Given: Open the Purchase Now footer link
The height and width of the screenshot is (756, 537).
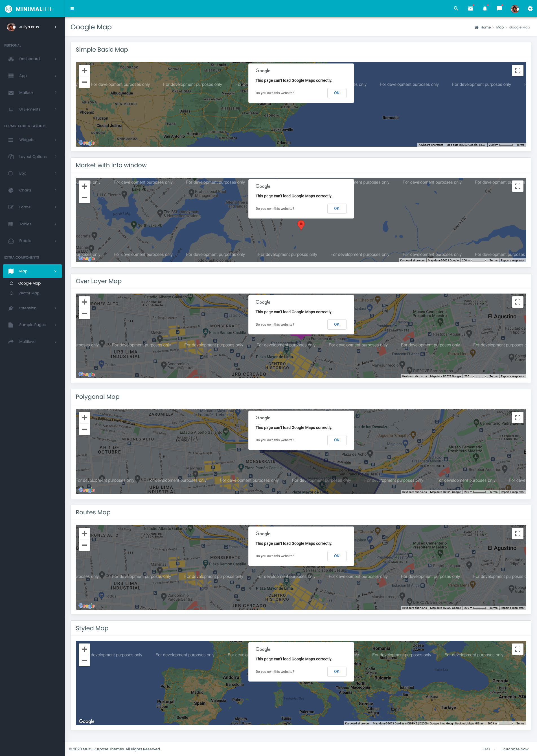Looking at the screenshot, I should point(515,749).
